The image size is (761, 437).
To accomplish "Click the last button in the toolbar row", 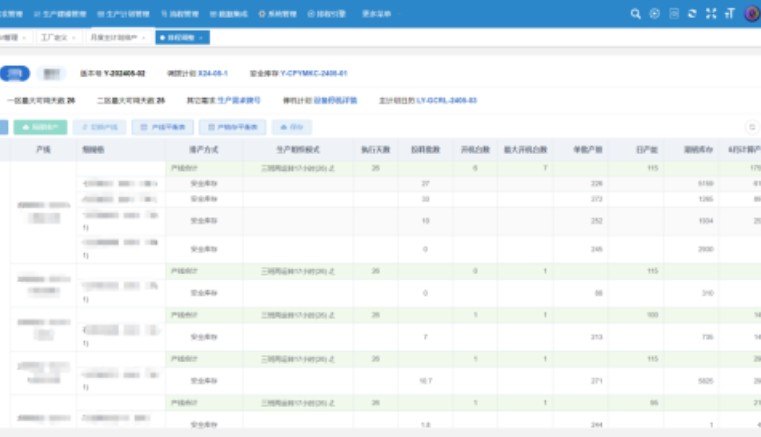I will pos(292,127).
